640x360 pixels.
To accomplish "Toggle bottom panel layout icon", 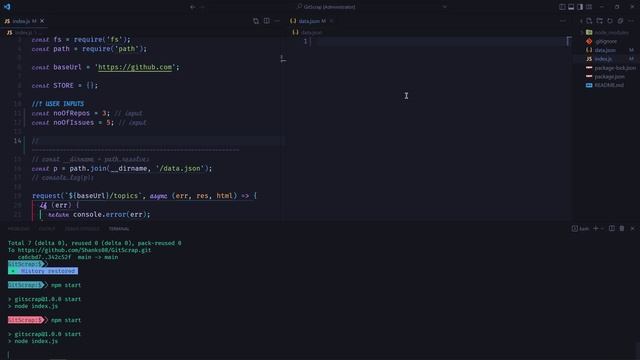I will (571, 7).
